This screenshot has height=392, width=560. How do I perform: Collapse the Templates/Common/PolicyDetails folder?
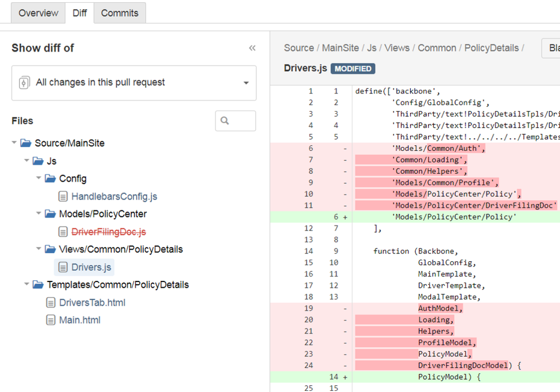pyautogui.click(x=26, y=284)
